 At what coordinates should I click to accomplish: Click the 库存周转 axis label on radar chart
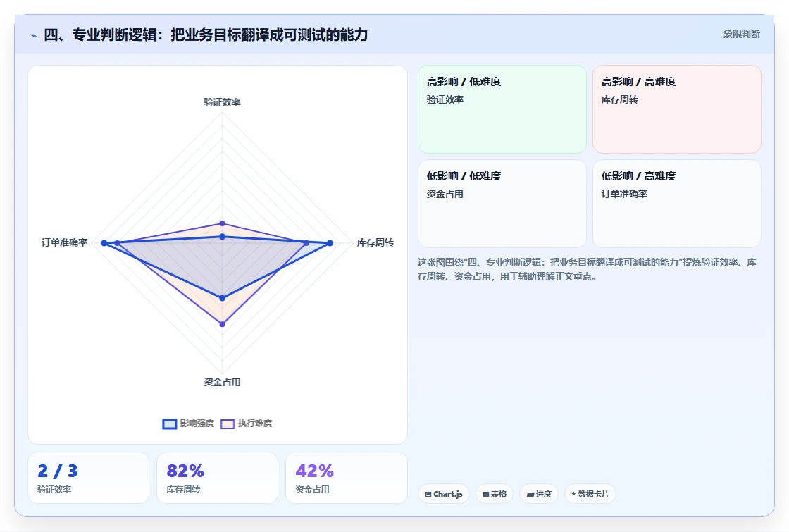click(375, 242)
